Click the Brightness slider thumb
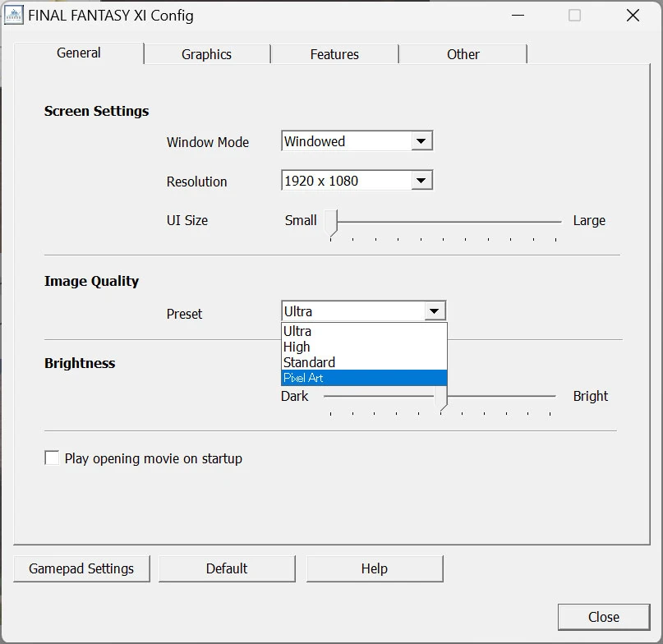Image resolution: width=663 pixels, height=644 pixels. click(440, 398)
